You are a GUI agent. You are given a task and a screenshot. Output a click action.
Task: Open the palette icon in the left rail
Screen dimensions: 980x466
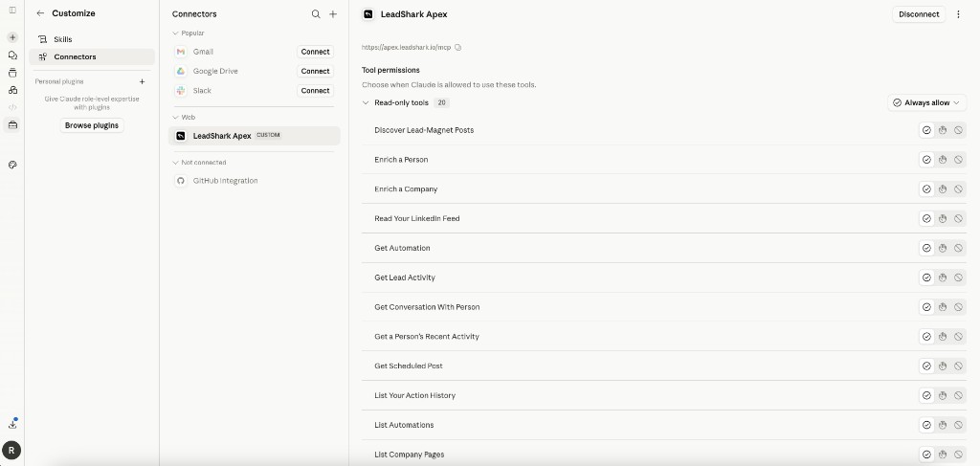click(x=12, y=165)
